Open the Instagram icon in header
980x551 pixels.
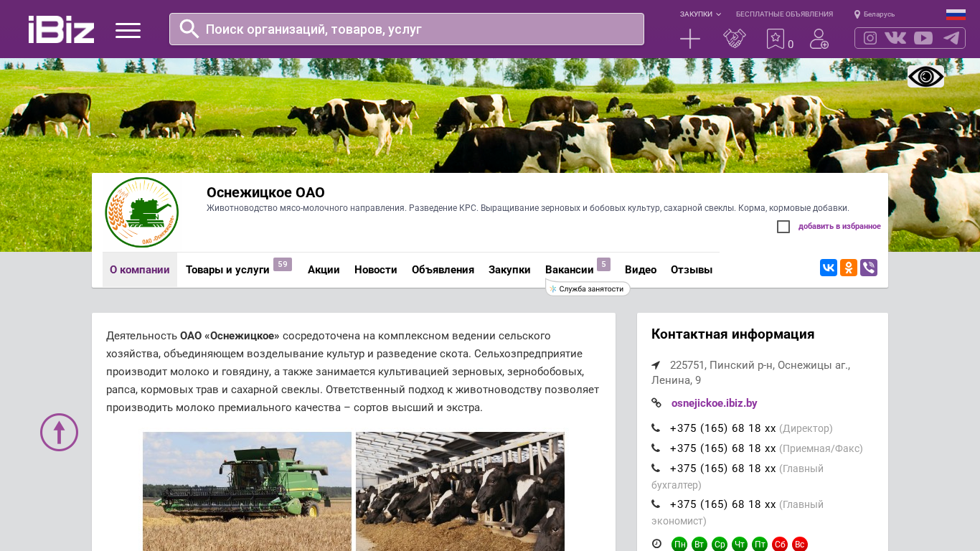click(x=870, y=38)
